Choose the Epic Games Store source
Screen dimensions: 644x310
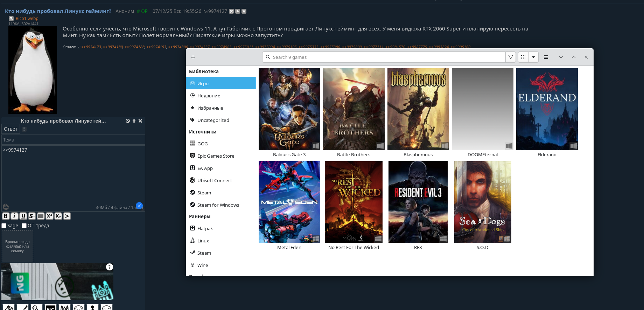click(x=221, y=156)
